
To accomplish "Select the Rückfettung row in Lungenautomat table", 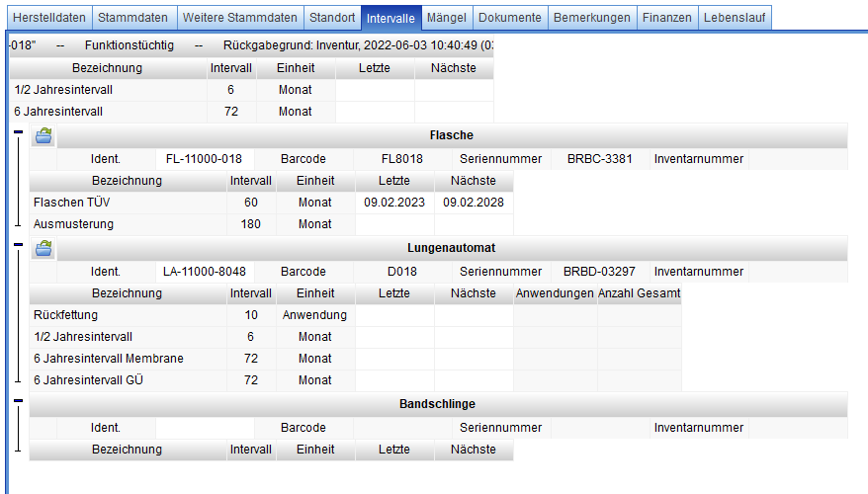I will [x=66, y=315].
